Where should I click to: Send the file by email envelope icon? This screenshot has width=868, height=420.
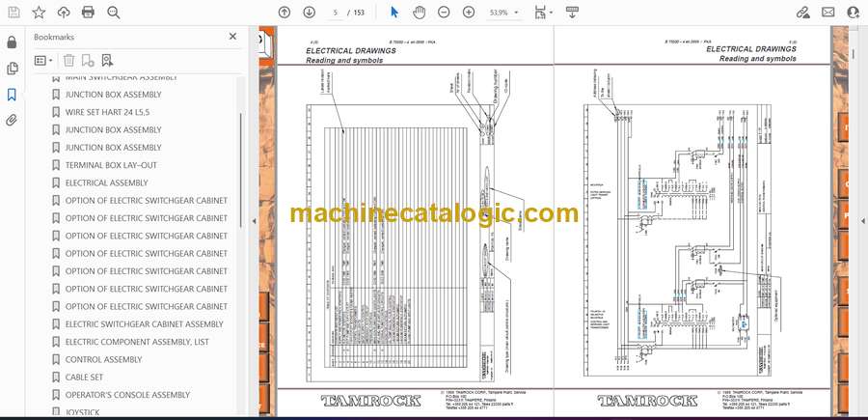[828, 13]
